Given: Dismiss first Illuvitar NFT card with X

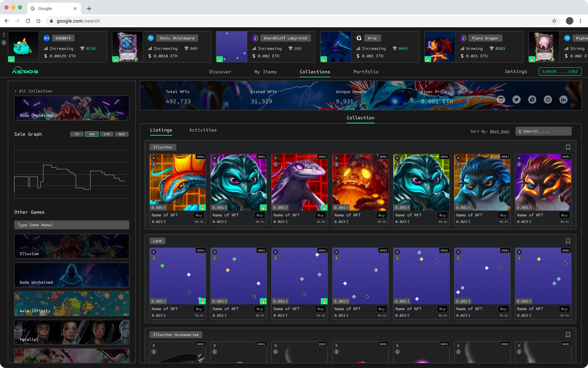Looking at the screenshot, I should click(x=154, y=158).
